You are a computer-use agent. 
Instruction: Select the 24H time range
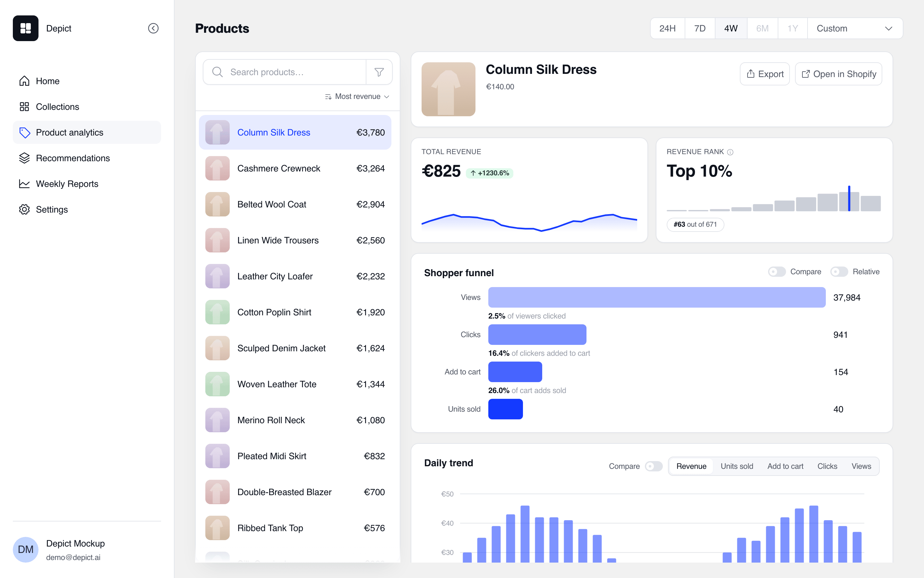click(x=667, y=28)
